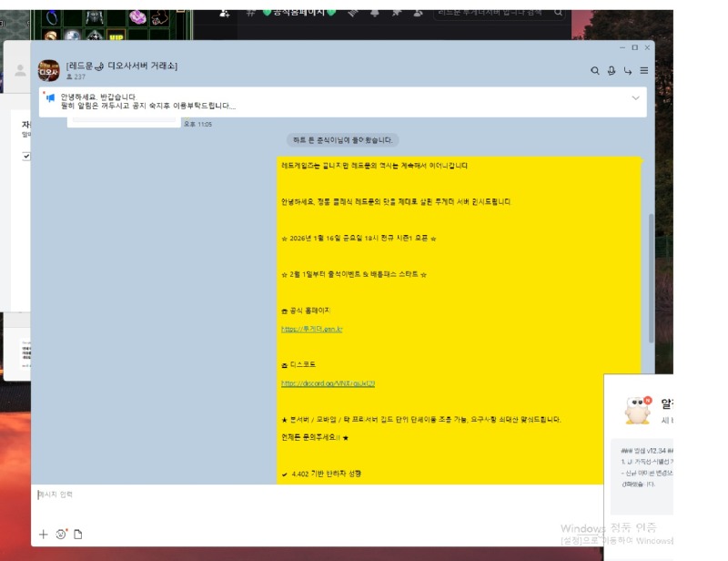Click the plus attachment icon below message input
This screenshot has width=728, height=561.
pyautogui.click(x=43, y=535)
